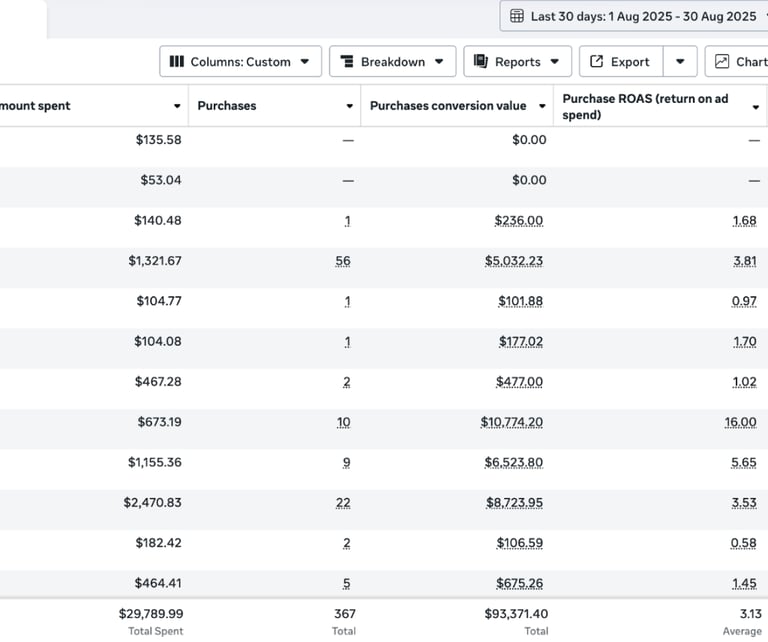Click the Breakdown stacked rows icon

pos(347,62)
